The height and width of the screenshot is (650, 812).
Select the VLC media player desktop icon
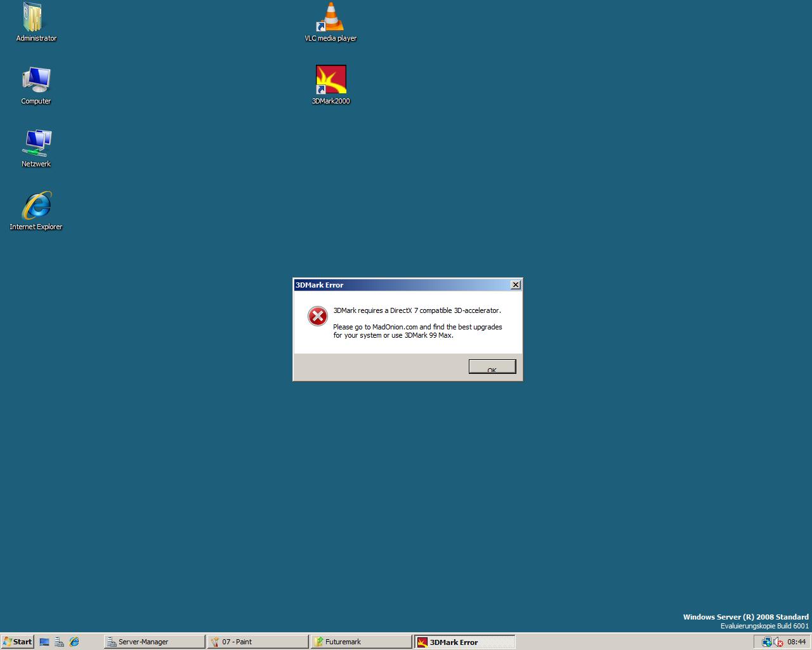(331, 18)
